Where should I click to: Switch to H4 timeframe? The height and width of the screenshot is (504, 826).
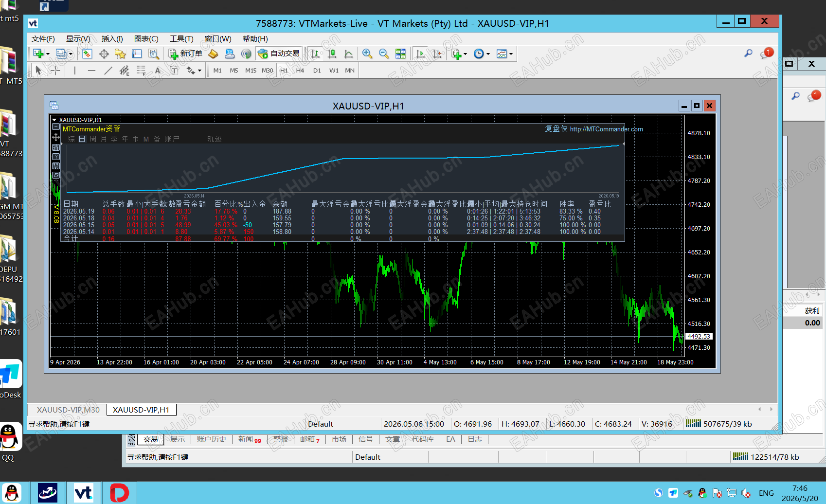pyautogui.click(x=300, y=71)
